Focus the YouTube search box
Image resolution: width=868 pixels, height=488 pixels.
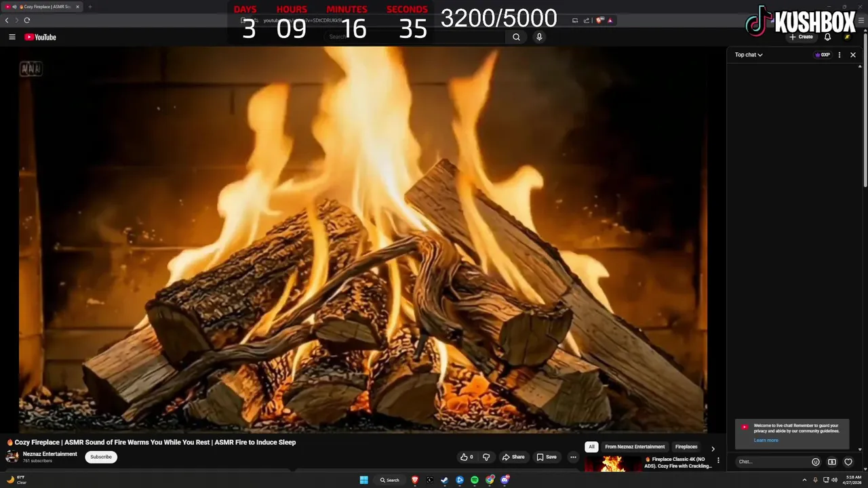(415, 37)
